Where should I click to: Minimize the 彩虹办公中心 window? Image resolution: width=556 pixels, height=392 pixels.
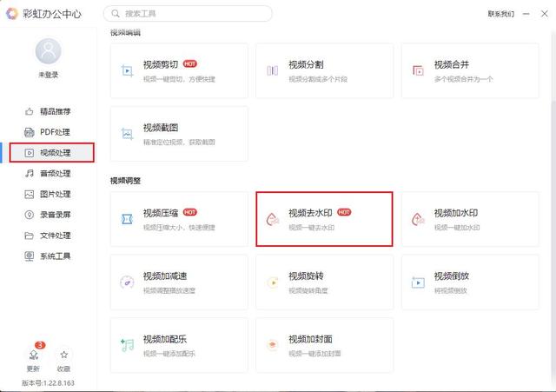(526, 14)
